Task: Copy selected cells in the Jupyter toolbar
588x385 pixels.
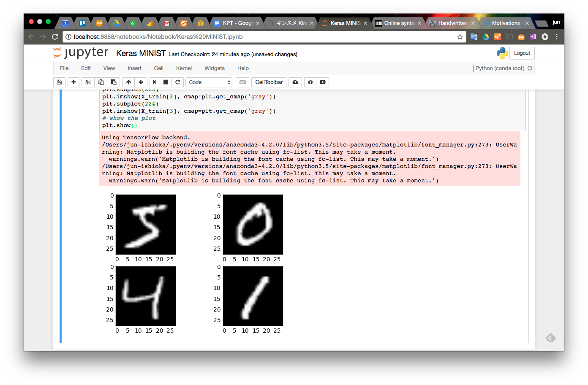Action: click(101, 82)
